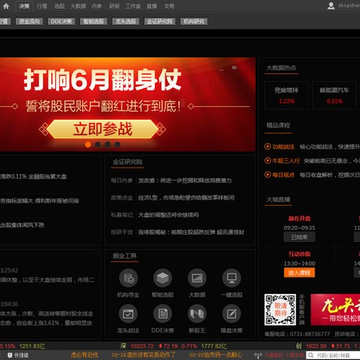Image resolution: width=360 pixels, height=360 pixels.
Task: Click the 1777.82亿 turnover value
Action: [x=214, y=346]
